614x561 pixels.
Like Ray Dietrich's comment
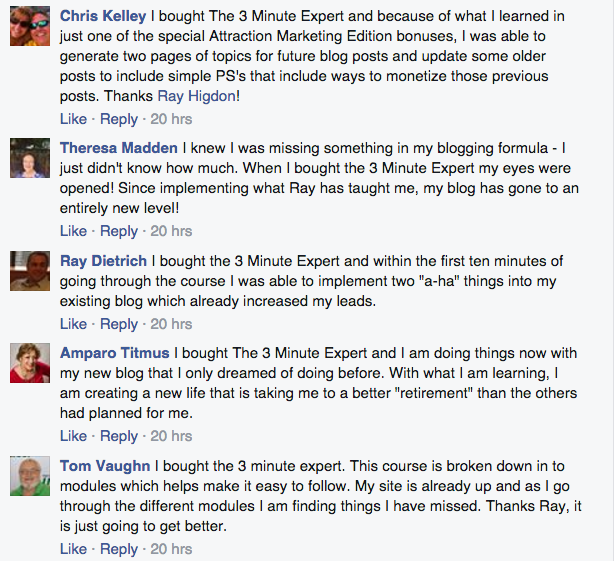point(73,324)
